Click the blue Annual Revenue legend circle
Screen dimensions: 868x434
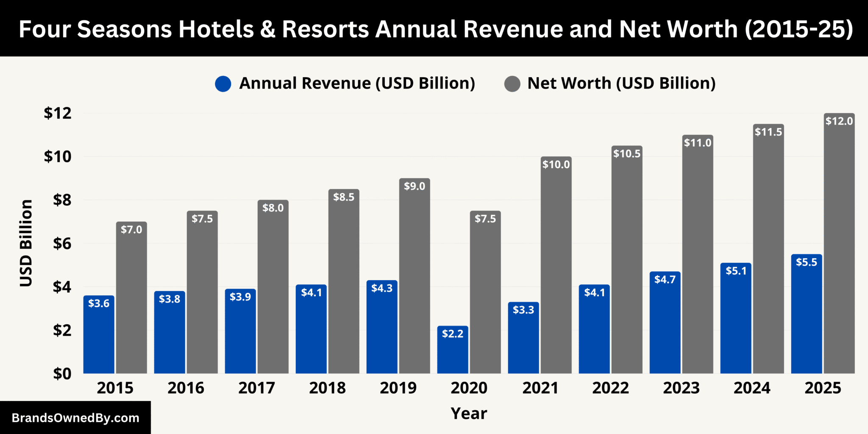pyautogui.click(x=223, y=84)
